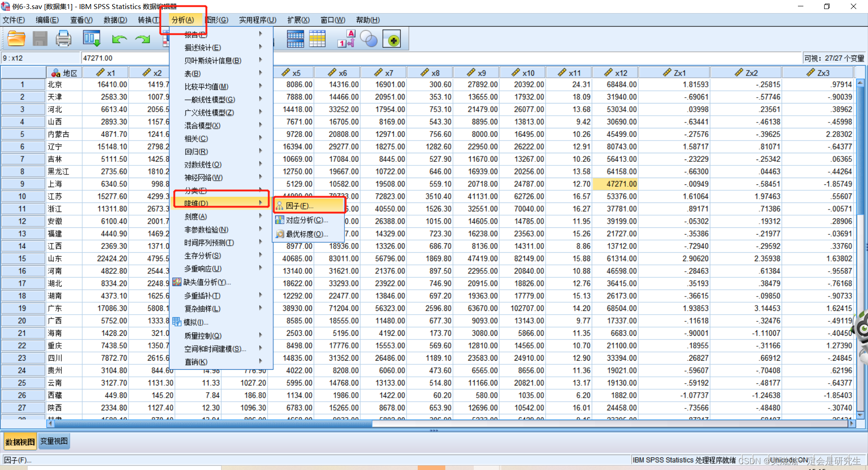Screen dimensions: 868x470
Task: Click the factor analysis icon beside 因子(F)
Action: click(x=280, y=206)
